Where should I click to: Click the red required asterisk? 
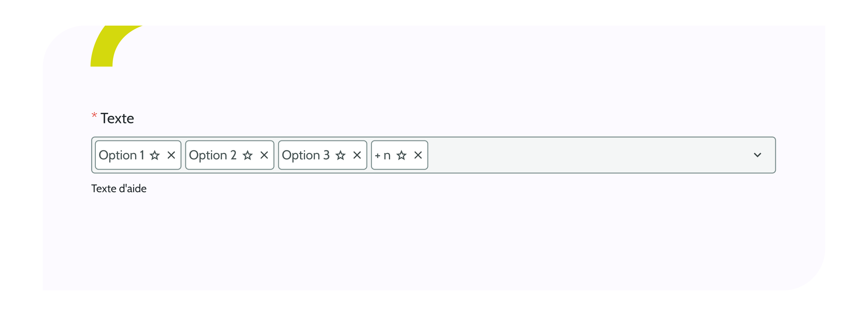tap(94, 115)
